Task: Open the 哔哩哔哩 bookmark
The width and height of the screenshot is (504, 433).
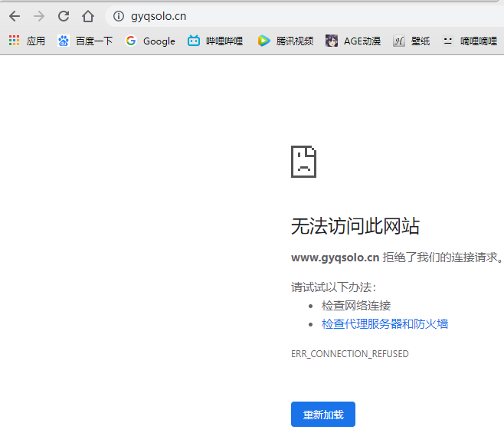Action: click(215, 41)
